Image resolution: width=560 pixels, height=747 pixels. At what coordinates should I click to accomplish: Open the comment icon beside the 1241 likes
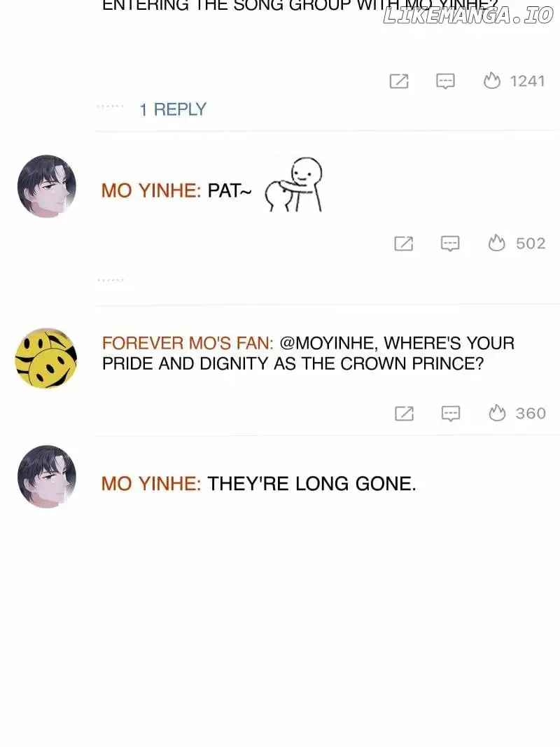click(445, 81)
